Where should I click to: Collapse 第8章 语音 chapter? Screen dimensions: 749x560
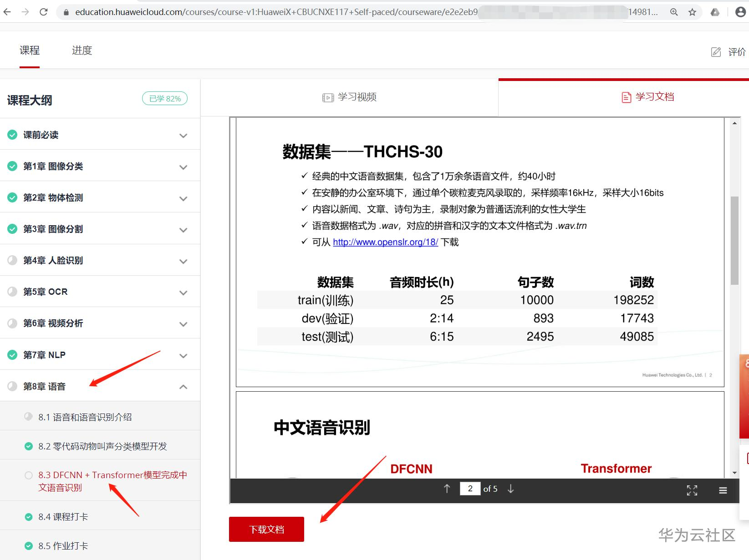[183, 387]
